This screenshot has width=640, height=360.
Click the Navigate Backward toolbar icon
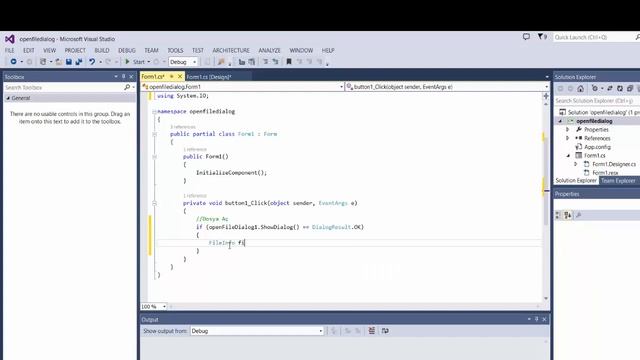pyautogui.click(x=13, y=62)
